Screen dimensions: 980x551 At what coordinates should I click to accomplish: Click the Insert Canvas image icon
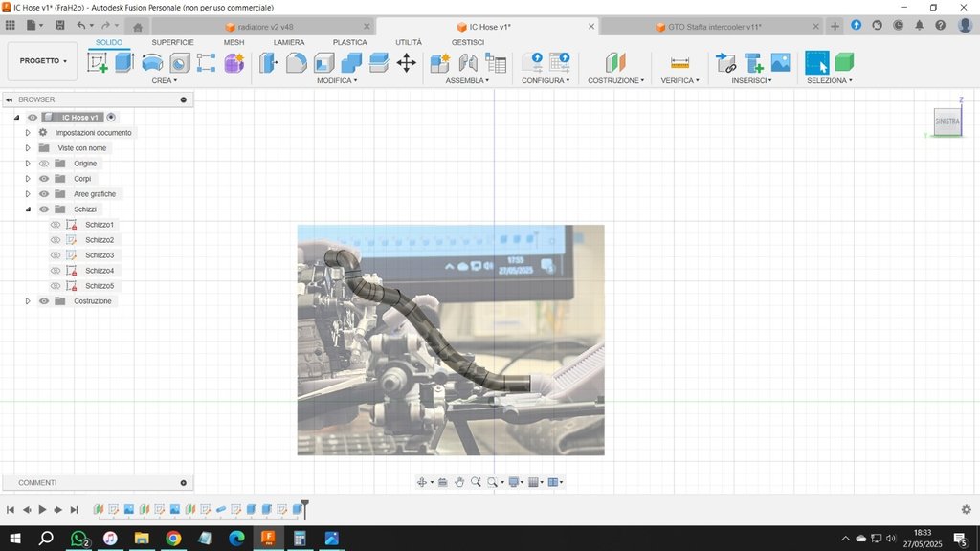click(x=781, y=62)
